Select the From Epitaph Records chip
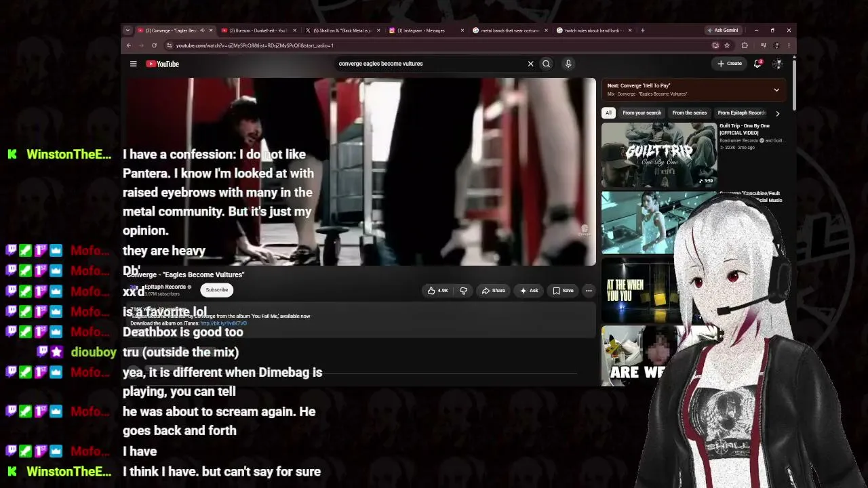This screenshot has width=868, height=488. 741,113
